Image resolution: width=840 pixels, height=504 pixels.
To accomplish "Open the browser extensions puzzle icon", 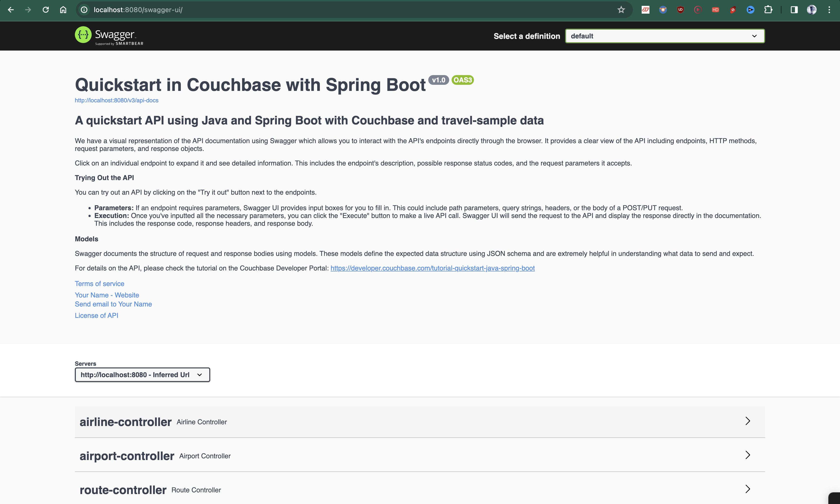I will coord(768,10).
